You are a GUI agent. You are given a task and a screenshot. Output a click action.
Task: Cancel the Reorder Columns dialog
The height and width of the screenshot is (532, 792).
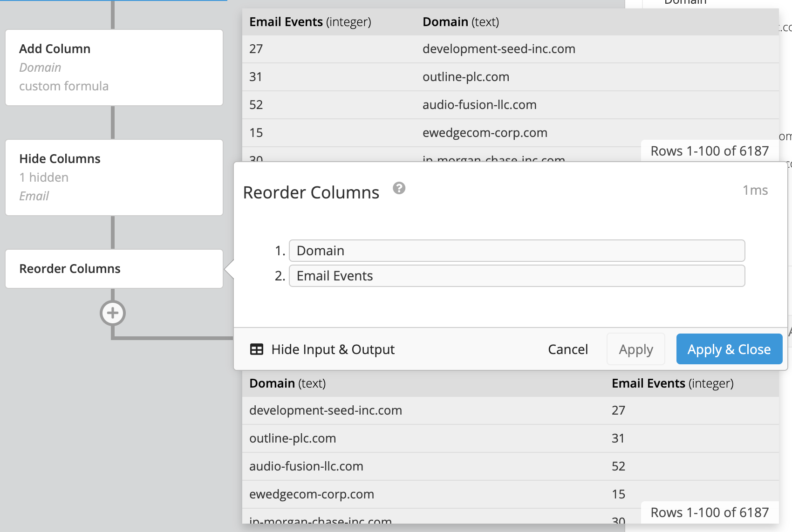pyautogui.click(x=568, y=349)
